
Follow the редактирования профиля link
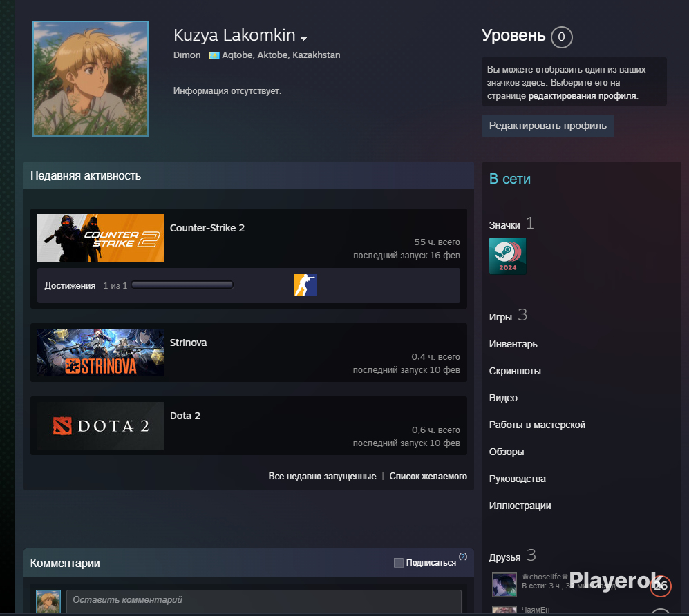(582, 96)
